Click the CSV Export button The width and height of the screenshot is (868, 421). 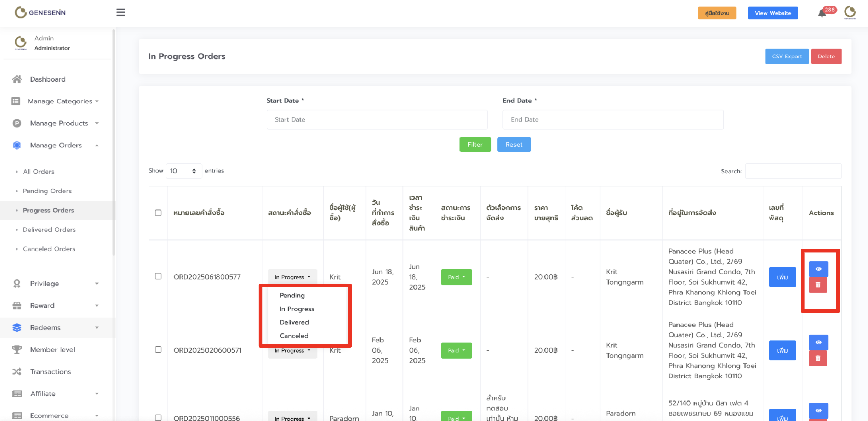[787, 56]
